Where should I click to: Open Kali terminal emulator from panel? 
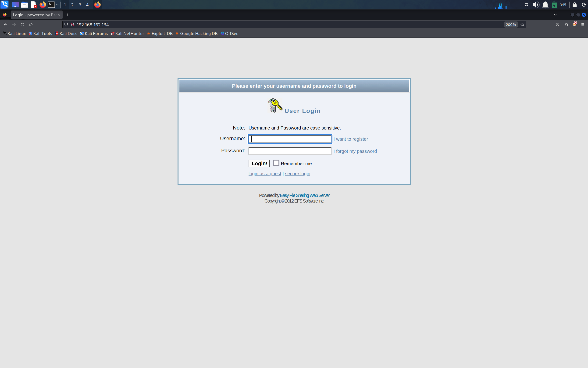[51, 5]
